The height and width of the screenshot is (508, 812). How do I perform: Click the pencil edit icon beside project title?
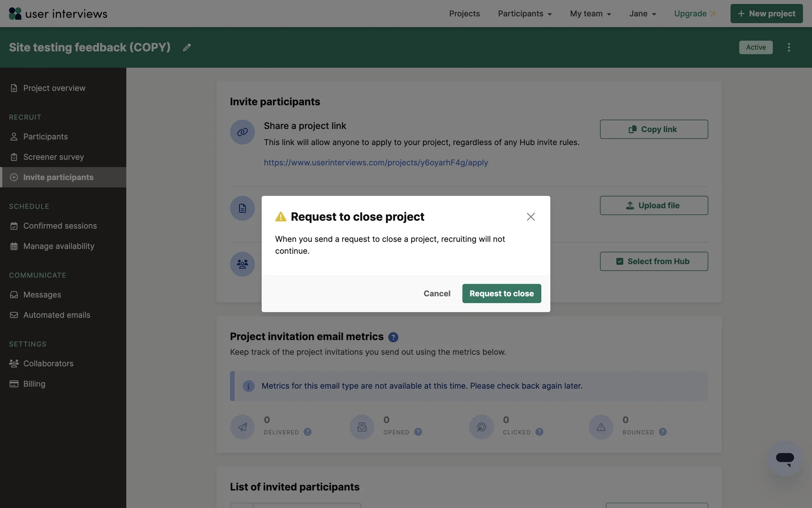coord(187,47)
